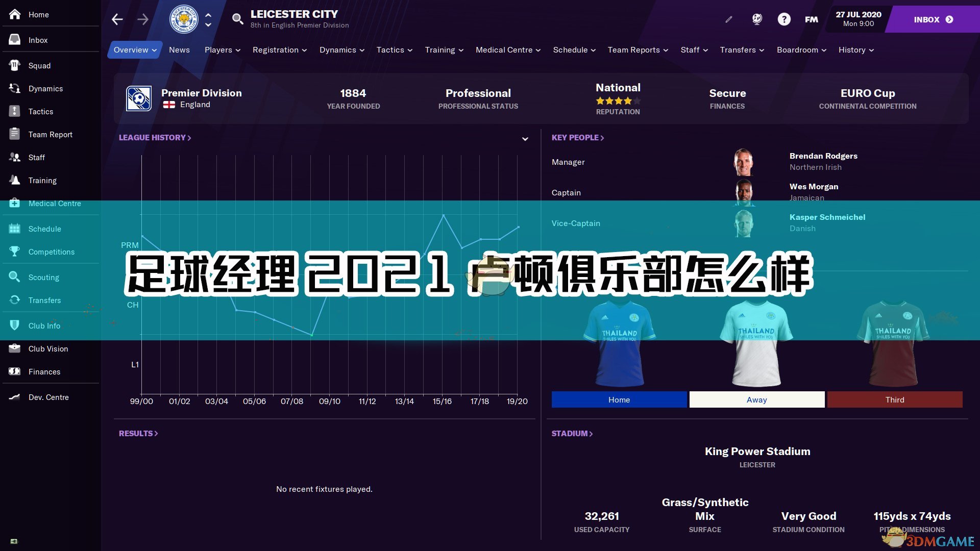Click captain Wes Morgan name
Screen dimensions: 980x551
pos(814,187)
